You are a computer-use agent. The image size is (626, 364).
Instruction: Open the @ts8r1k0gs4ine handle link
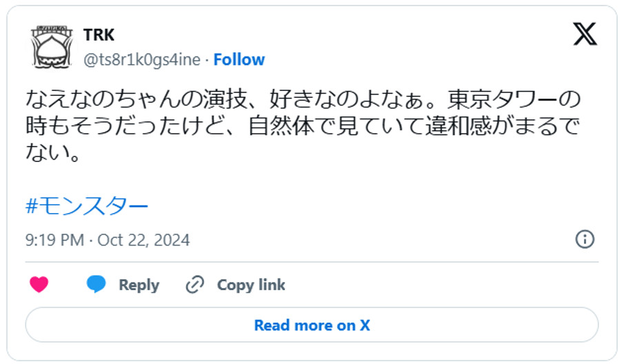point(142,60)
